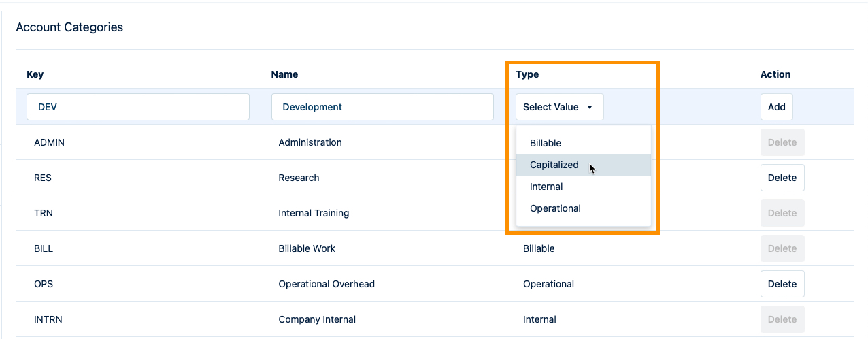
Task: Select the Capitalized type option
Action: click(554, 165)
